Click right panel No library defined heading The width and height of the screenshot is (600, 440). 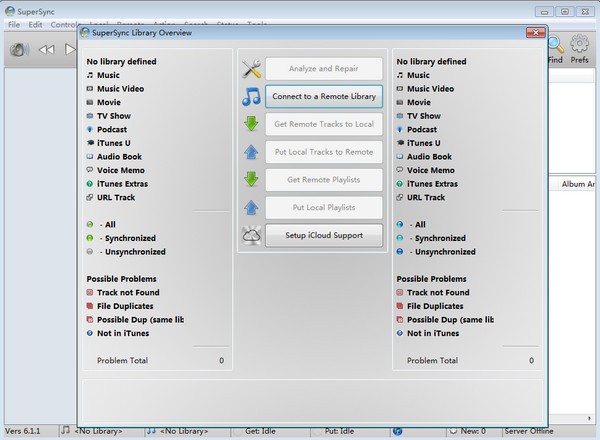431,61
